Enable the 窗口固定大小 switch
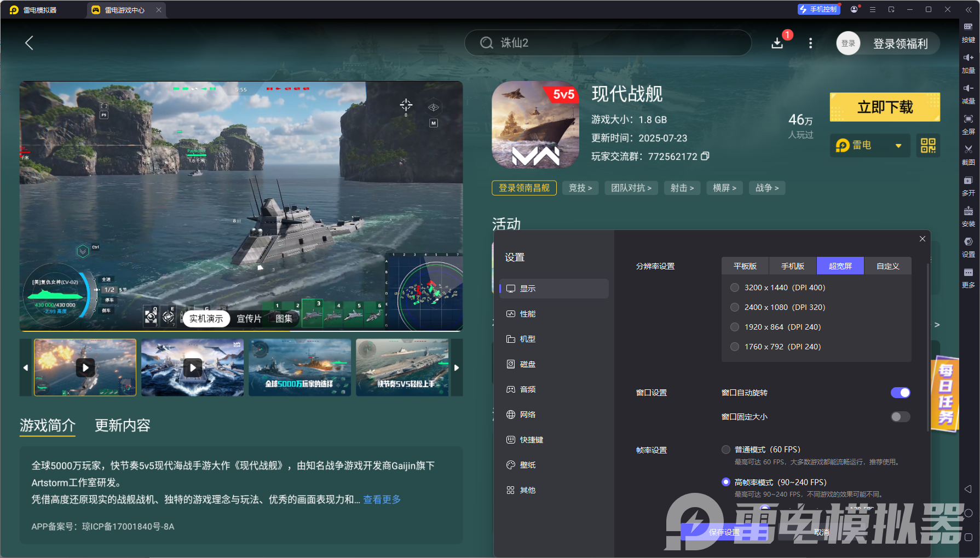The height and width of the screenshot is (558, 980). [x=900, y=417]
